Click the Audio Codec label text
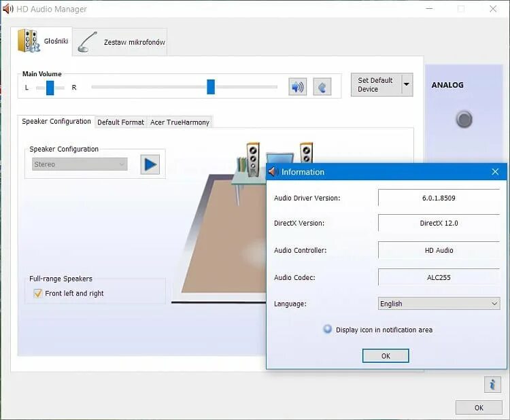 [x=294, y=277]
